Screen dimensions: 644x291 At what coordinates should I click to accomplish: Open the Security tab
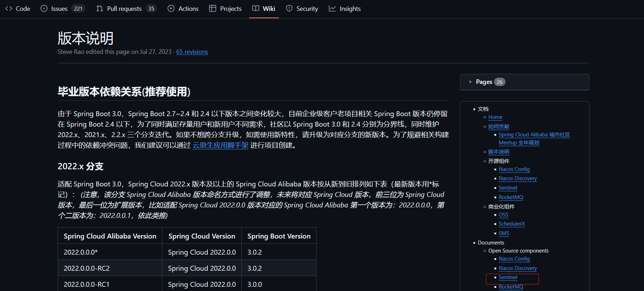tap(302, 8)
